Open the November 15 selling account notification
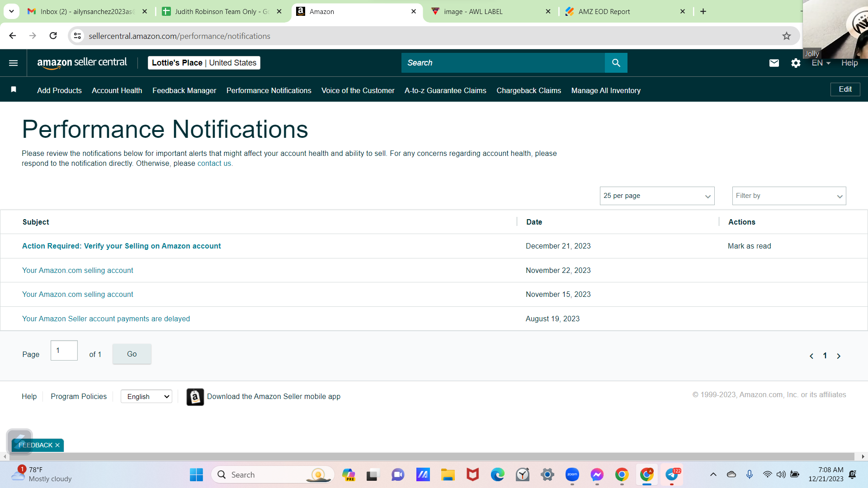Screen dimensions: 868x488 (x=77, y=294)
